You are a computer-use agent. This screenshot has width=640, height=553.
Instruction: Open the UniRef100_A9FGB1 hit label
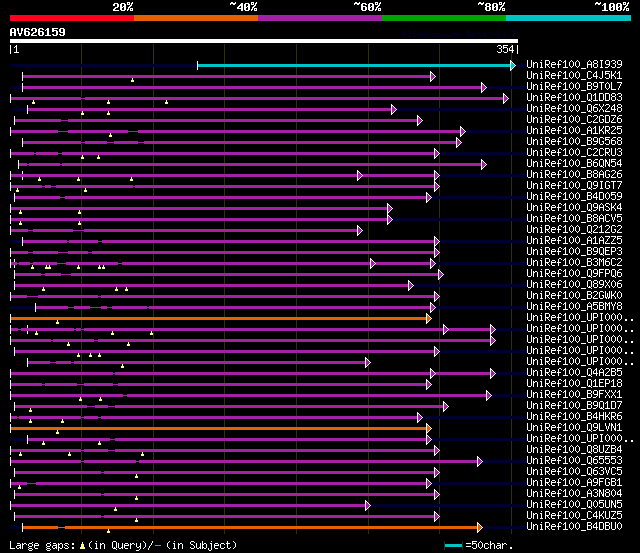coord(574,483)
